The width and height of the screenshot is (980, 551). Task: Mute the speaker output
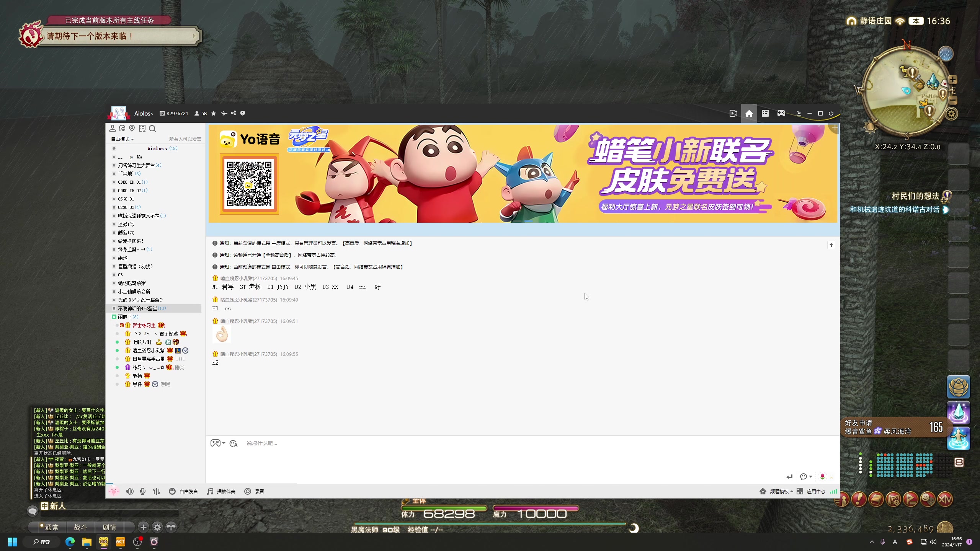130,491
